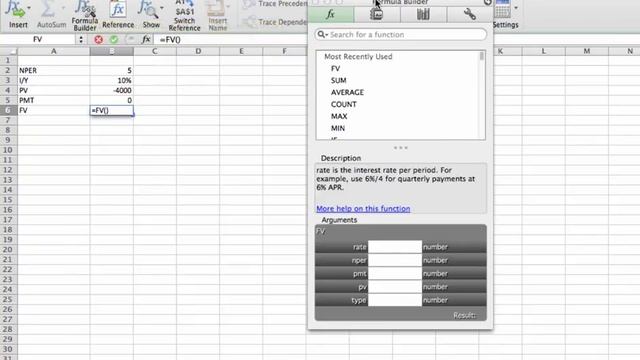Select cell A2 labeled NPER
640x360 pixels.
(53, 71)
